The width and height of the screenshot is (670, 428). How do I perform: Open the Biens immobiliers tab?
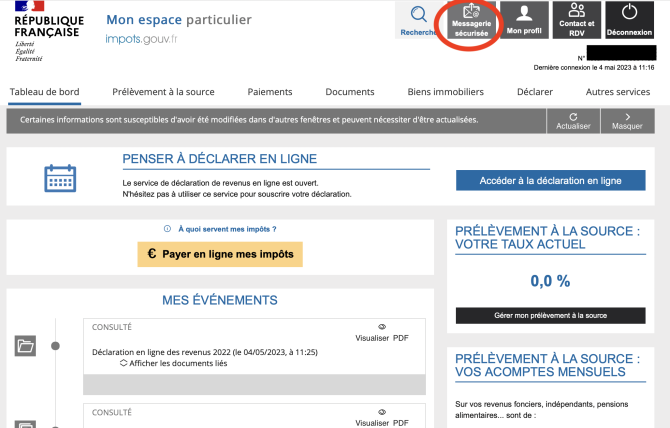(x=445, y=92)
